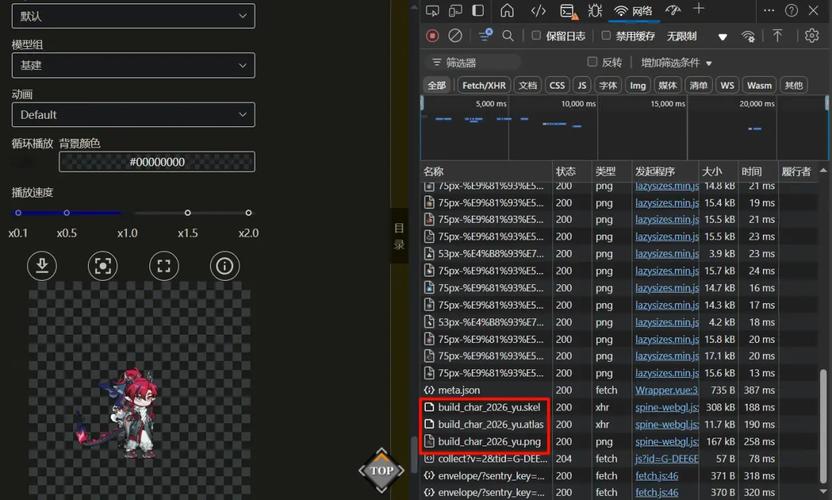This screenshot has height=500, width=832.
Task: Open the Elements panel icon
Action: (x=538, y=10)
